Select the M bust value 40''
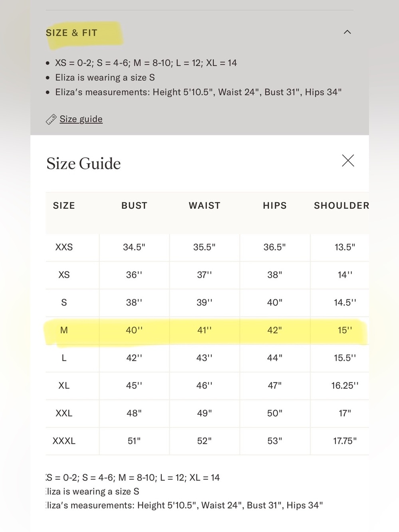This screenshot has height=532, width=399. (x=134, y=330)
